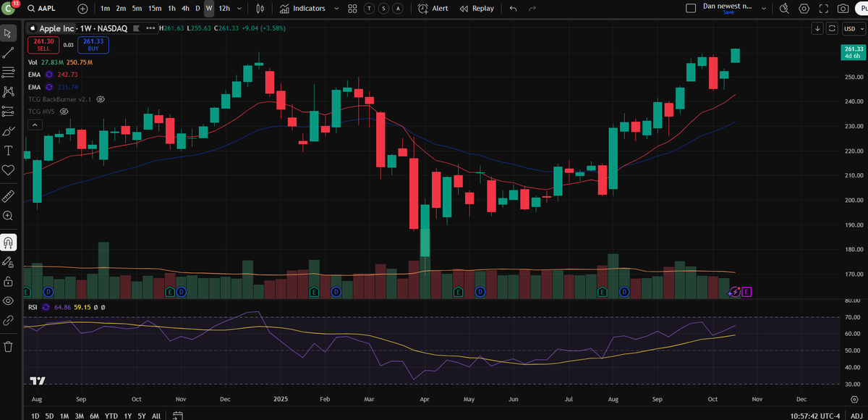Collapse the indicator legend chevron
Image resolution: width=868 pixels, height=420 pixels.
(35, 125)
